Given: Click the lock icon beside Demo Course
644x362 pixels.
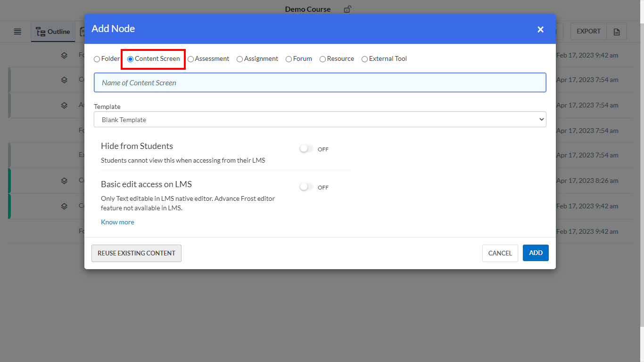Looking at the screenshot, I should pyautogui.click(x=347, y=9).
